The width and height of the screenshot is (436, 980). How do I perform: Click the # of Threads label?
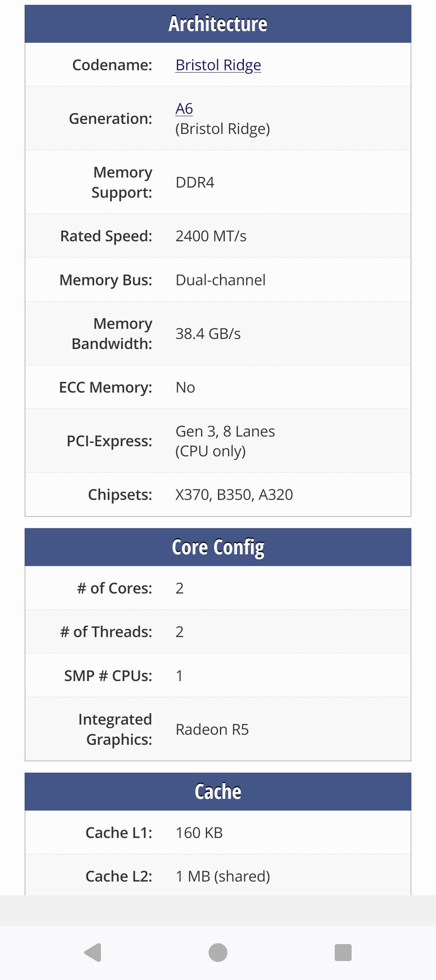106,631
